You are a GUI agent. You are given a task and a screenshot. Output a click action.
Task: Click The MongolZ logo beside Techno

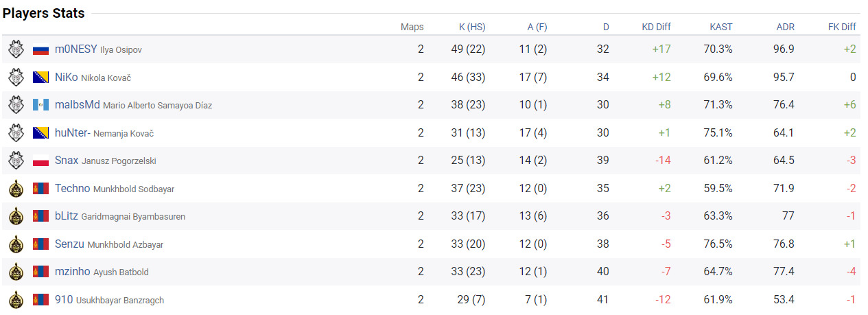tap(16, 189)
